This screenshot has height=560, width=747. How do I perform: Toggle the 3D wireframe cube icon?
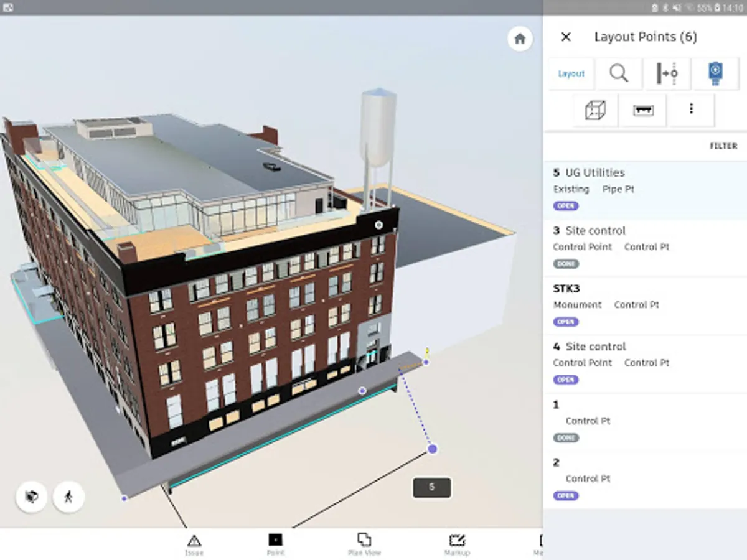[595, 110]
